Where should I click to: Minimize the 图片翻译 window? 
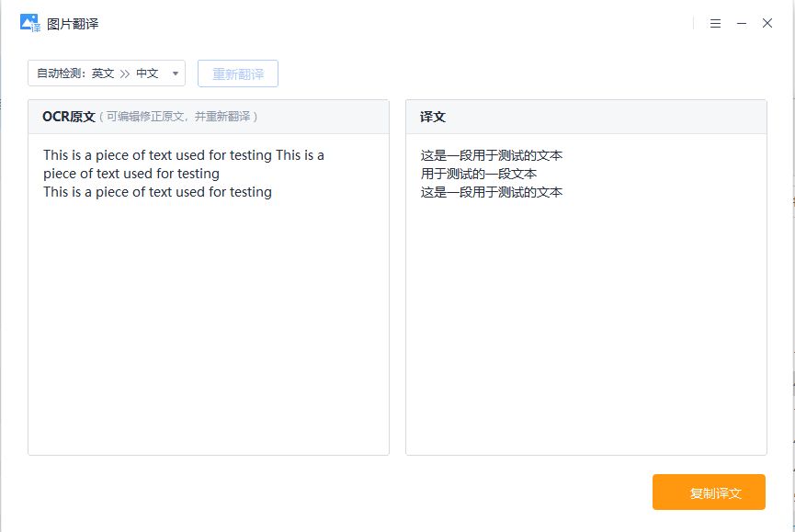pos(742,23)
